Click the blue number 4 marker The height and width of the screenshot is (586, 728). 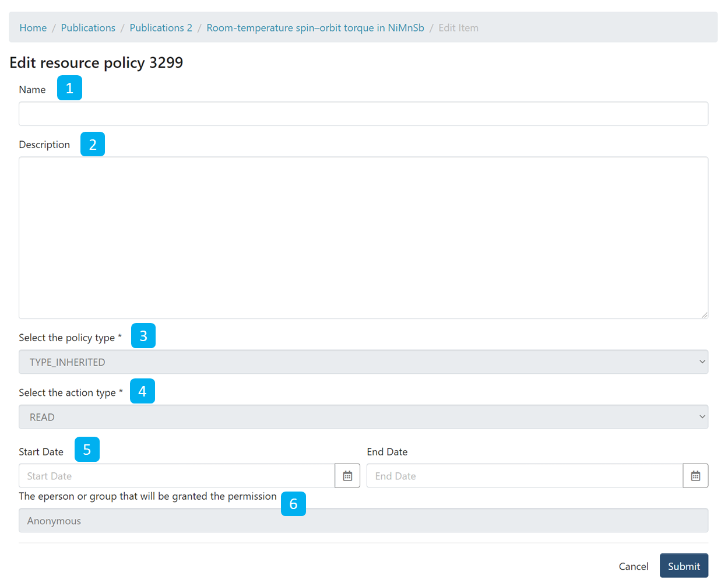click(x=142, y=391)
